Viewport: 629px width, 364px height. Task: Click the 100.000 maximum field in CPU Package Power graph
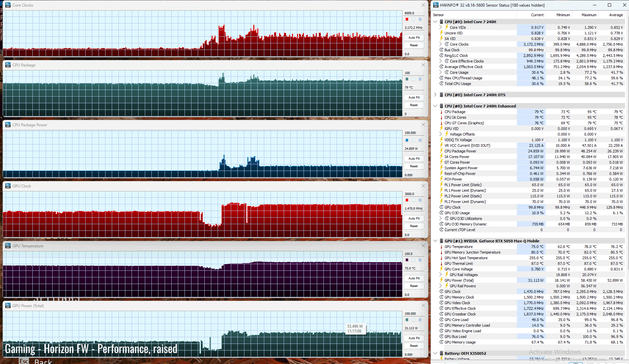click(x=414, y=133)
